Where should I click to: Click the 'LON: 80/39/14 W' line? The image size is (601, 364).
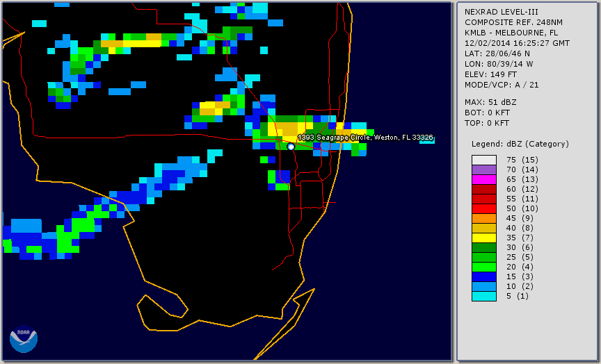tap(499, 64)
